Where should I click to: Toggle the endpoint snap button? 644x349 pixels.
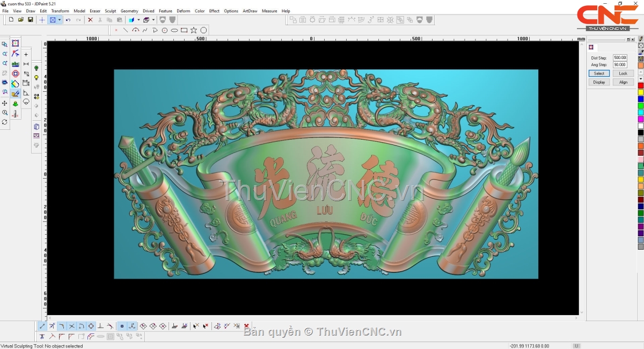pyautogui.click(x=42, y=326)
